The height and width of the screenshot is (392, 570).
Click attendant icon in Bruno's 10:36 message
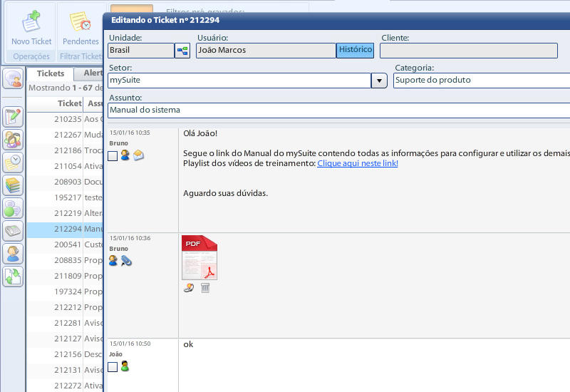(x=113, y=260)
